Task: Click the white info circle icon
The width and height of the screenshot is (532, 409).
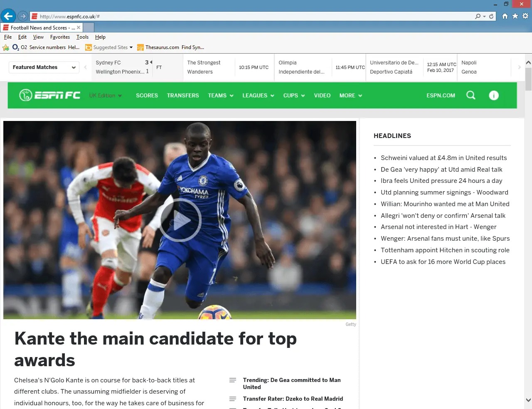Action: (x=493, y=96)
